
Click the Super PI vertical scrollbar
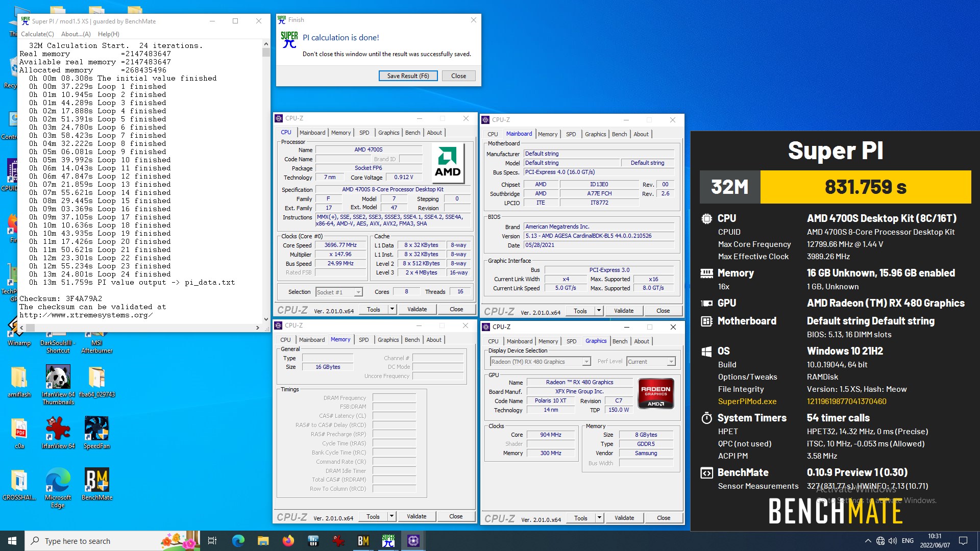tap(266, 181)
